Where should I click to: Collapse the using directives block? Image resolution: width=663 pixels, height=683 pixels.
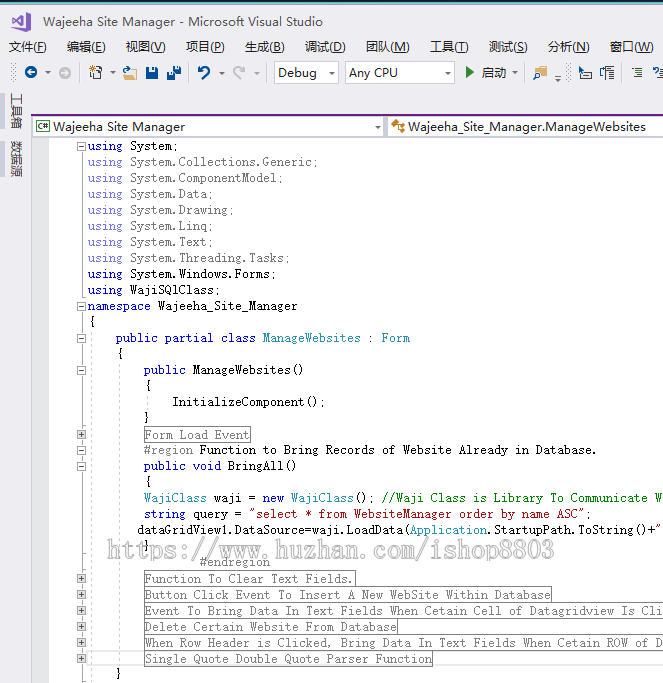click(81, 147)
